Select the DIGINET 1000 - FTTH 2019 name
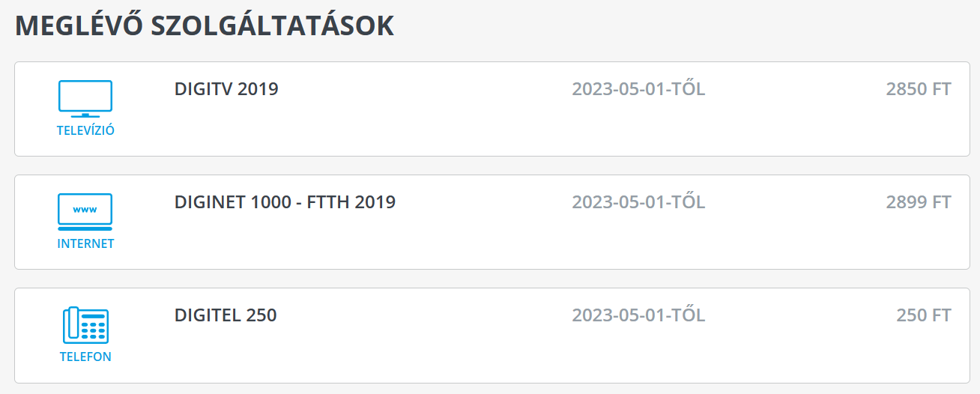The height and width of the screenshot is (394, 980). tap(285, 202)
